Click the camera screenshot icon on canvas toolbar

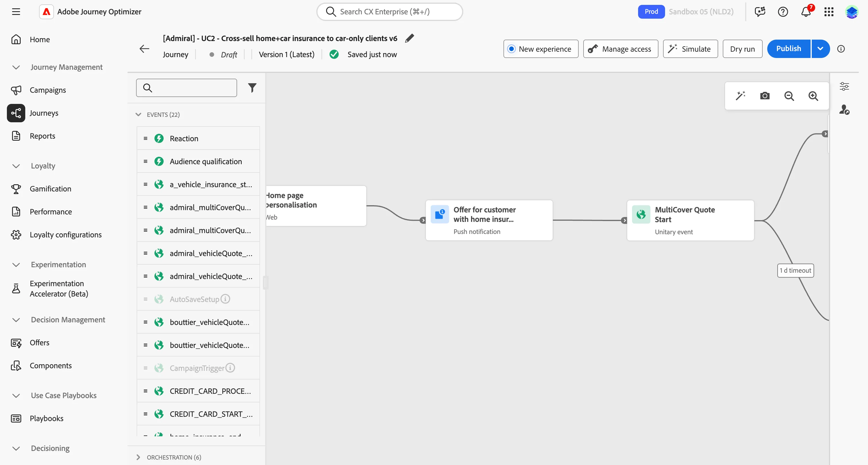pos(765,96)
